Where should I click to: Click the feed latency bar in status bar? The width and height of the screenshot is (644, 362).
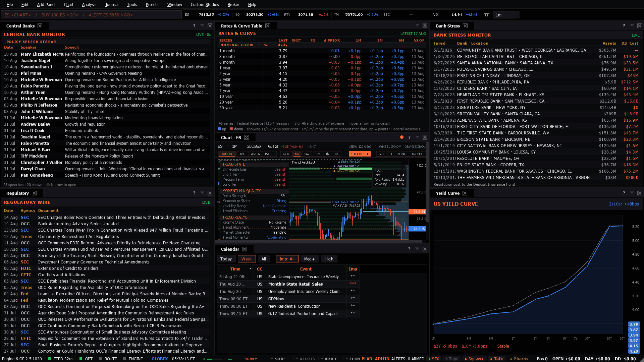(x=214, y=359)
